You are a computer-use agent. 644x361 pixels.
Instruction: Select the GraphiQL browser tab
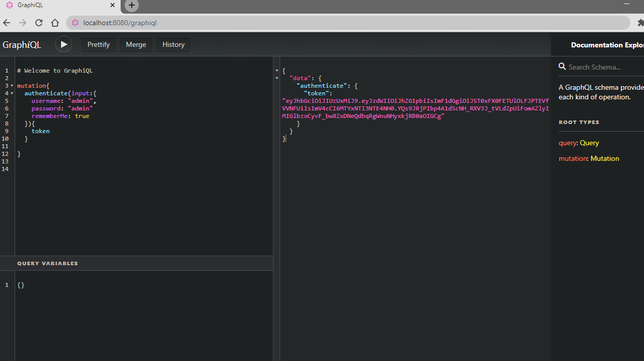coord(60,6)
